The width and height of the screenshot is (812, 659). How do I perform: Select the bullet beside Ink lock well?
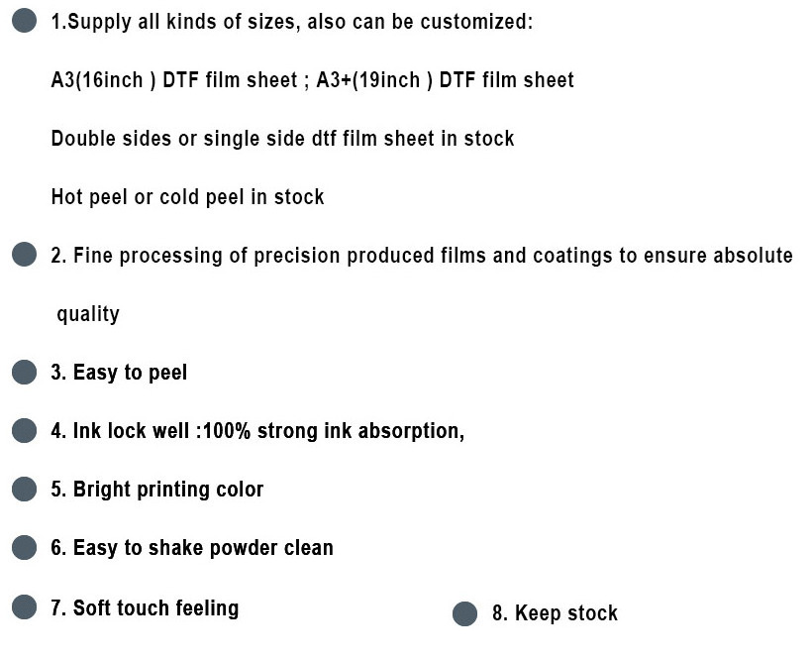(25, 431)
